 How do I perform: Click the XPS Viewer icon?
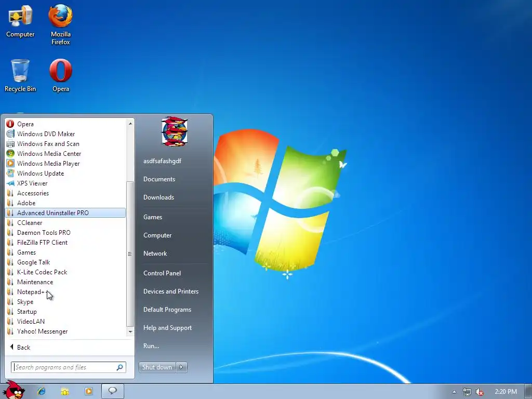[x=10, y=183]
